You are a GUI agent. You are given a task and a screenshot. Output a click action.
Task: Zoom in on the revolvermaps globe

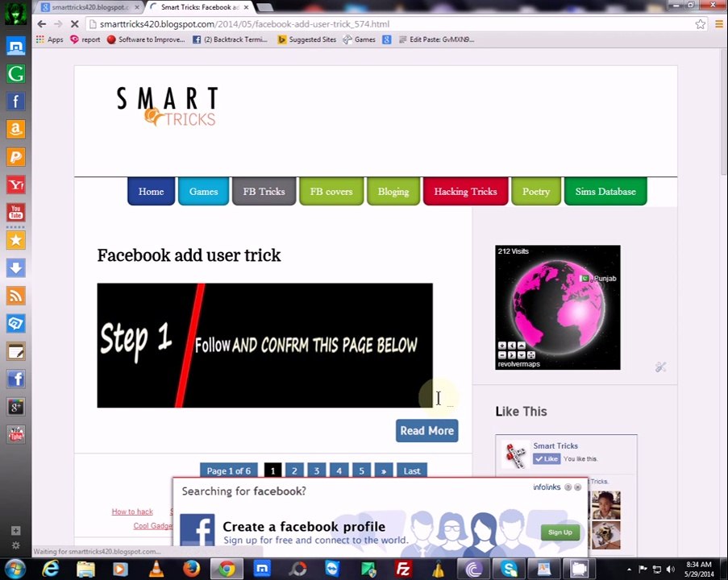pyautogui.click(x=502, y=346)
